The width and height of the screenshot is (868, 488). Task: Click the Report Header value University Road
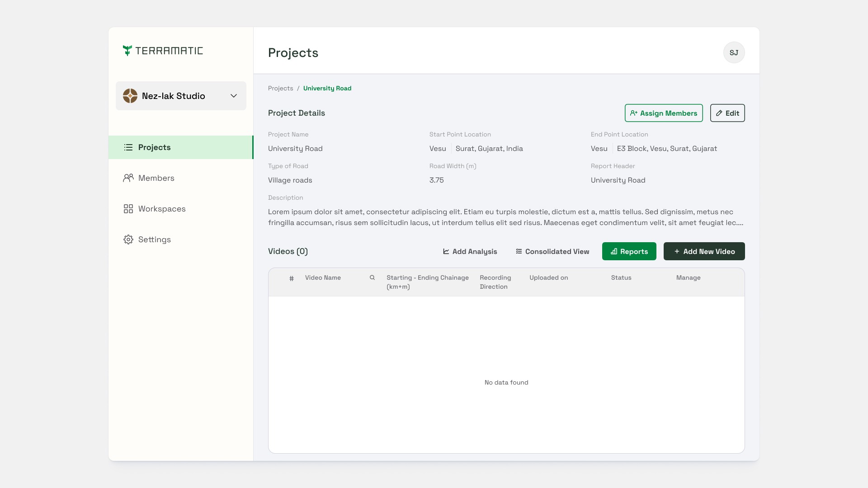click(x=618, y=180)
